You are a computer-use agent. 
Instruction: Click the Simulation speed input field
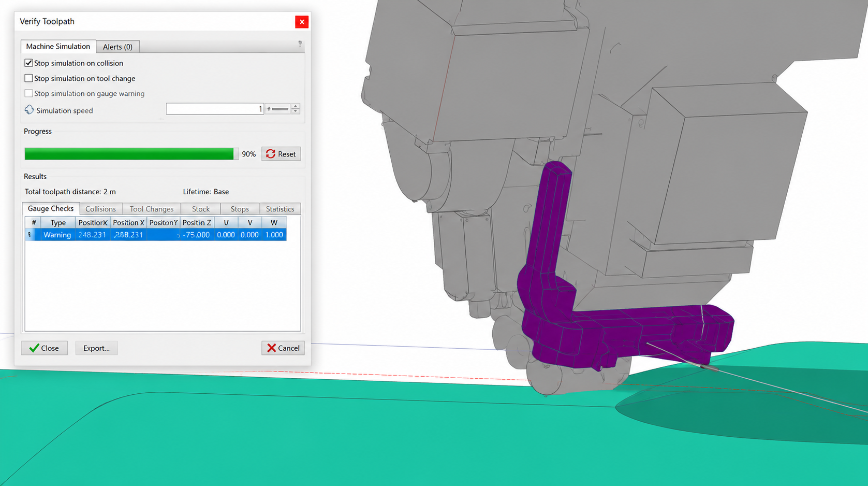pyautogui.click(x=215, y=109)
